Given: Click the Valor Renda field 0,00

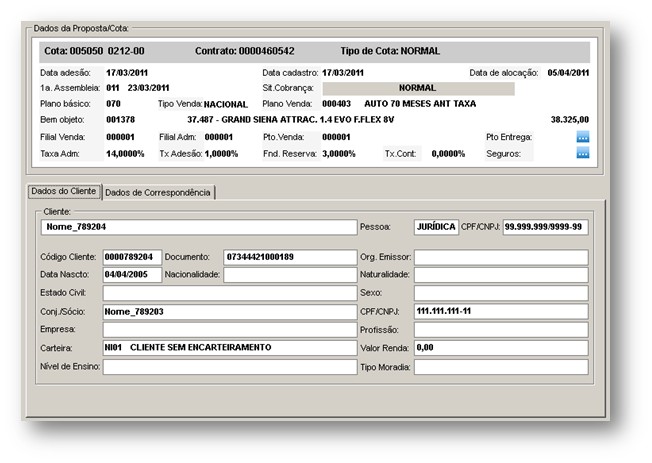Looking at the screenshot, I should (x=501, y=348).
